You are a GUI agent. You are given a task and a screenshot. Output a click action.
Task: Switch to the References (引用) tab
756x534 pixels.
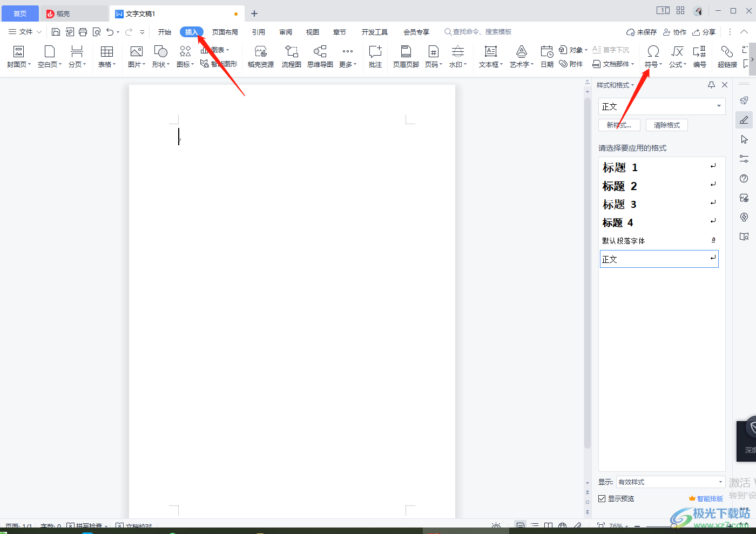(x=259, y=32)
